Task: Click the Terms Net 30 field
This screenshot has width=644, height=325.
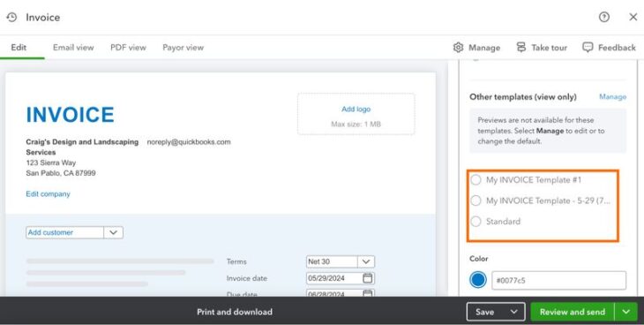Action: (x=332, y=261)
